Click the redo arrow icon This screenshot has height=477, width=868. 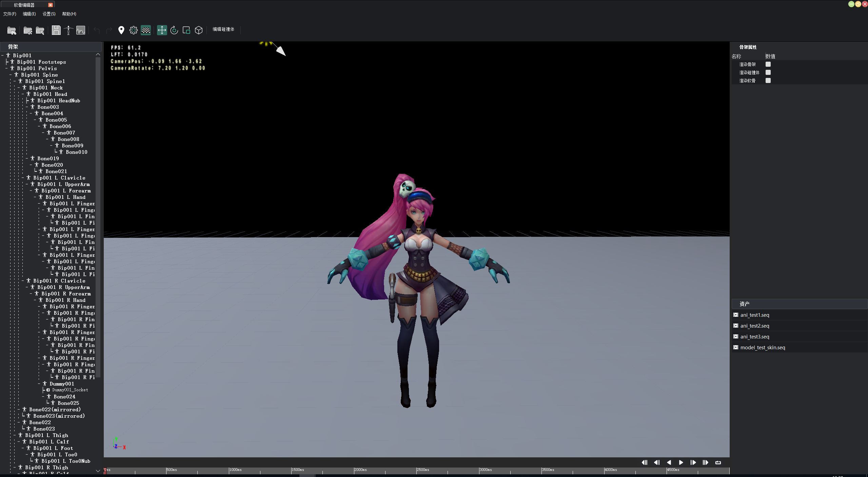109,30
